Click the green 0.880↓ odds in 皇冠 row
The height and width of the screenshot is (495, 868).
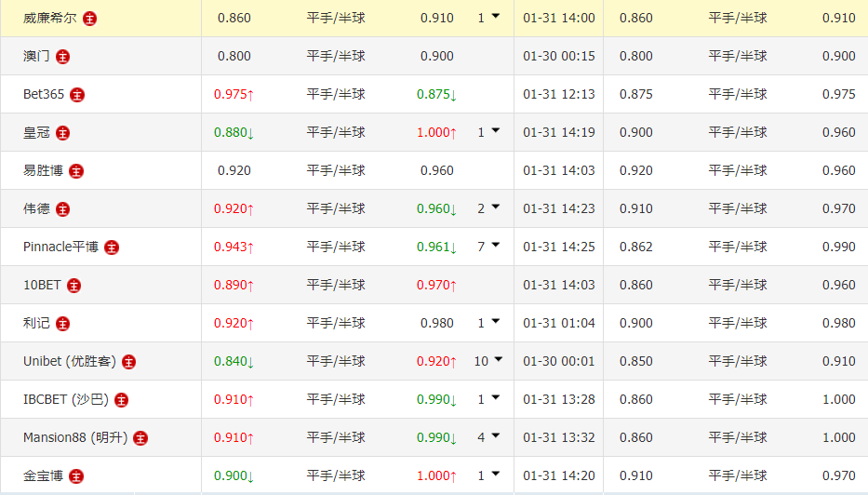pos(234,132)
